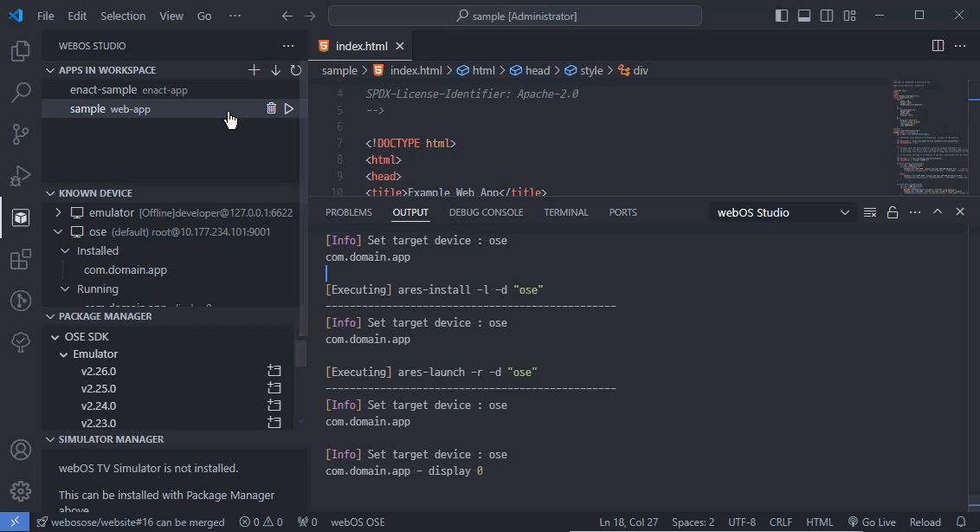Collapse Known Device section
Viewport: 980px width, 532px height.
tap(50, 192)
